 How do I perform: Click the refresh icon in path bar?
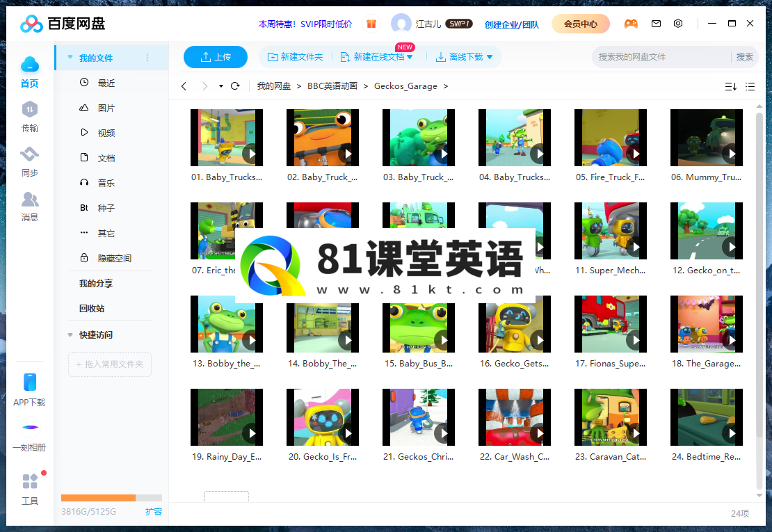pyautogui.click(x=235, y=86)
